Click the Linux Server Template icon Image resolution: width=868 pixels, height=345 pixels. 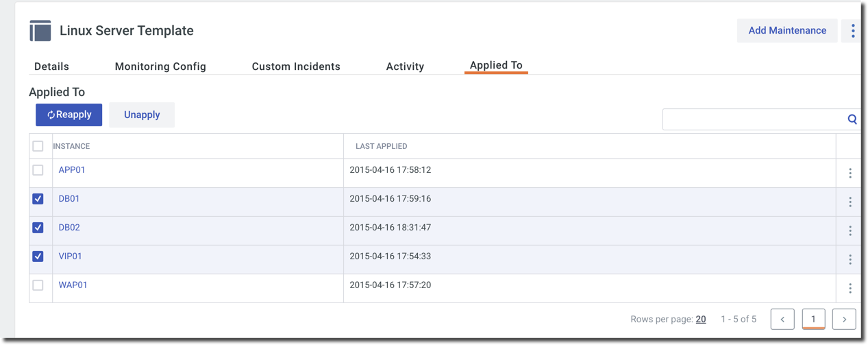pyautogui.click(x=40, y=31)
